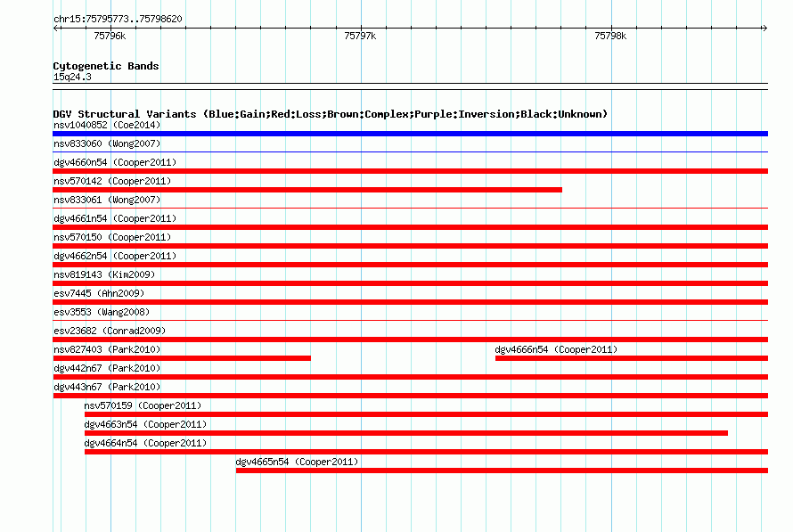Open the dgv4666n54 (Cooper2011) variant
793x532 pixels.
(556, 349)
